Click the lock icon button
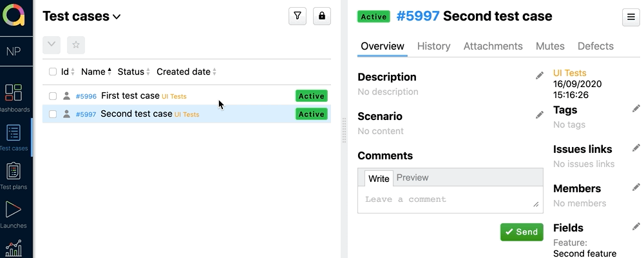This screenshot has width=644, height=258. tap(322, 17)
